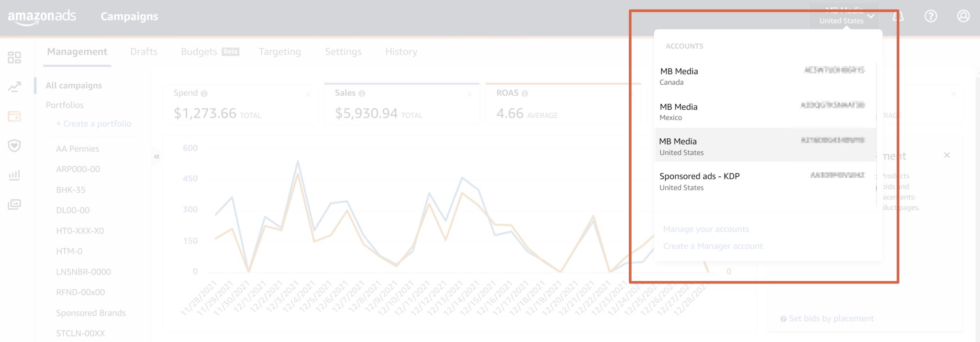980x342 pixels.
Task: Switch to the Drafts tab
Action: [x=144, y=52]
